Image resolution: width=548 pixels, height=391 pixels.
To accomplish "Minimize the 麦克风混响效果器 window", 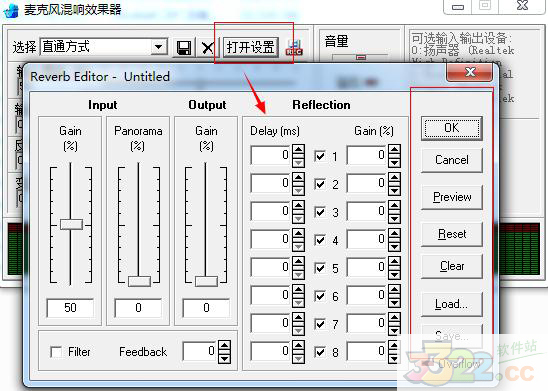I will coord(458,7).
